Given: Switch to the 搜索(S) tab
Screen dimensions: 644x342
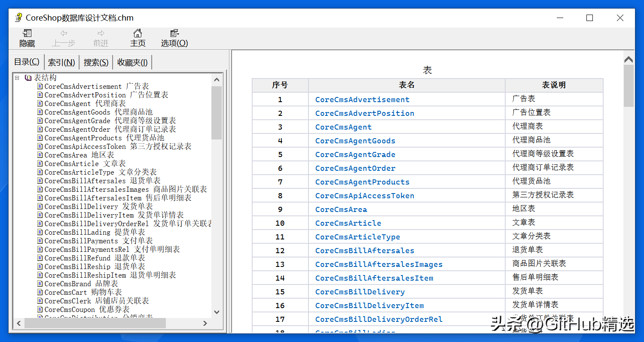Looking at the screenshot, I should click(96, 63).
